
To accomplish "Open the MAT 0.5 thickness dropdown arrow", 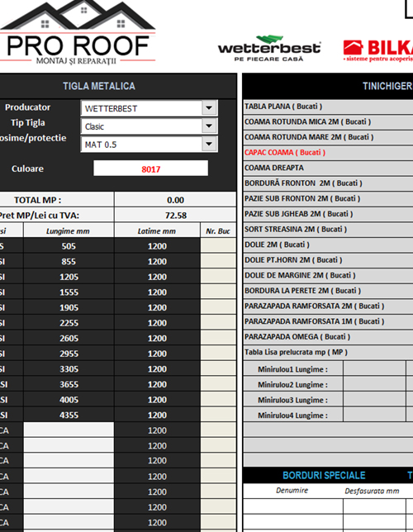I will click(209, 145).
